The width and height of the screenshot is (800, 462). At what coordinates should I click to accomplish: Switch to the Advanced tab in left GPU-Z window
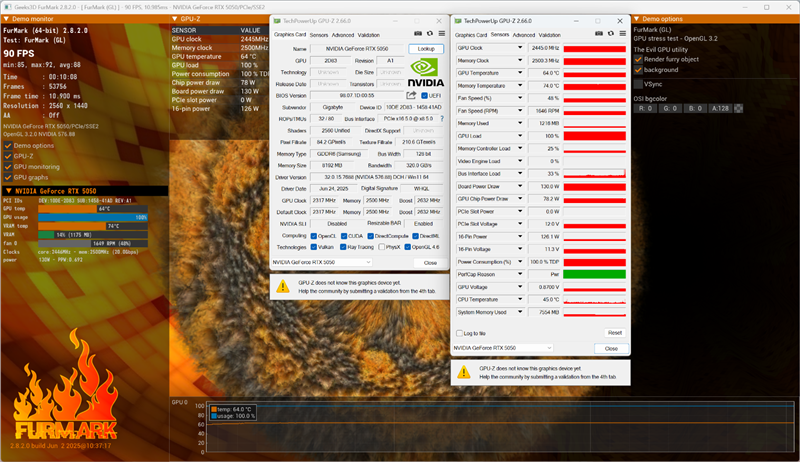(x=343, y=34)
